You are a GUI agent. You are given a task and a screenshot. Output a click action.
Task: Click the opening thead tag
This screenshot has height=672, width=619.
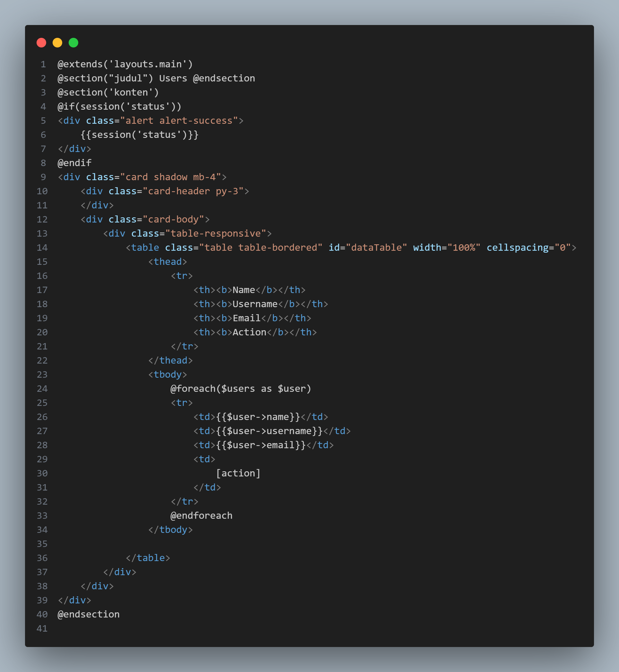167,262
